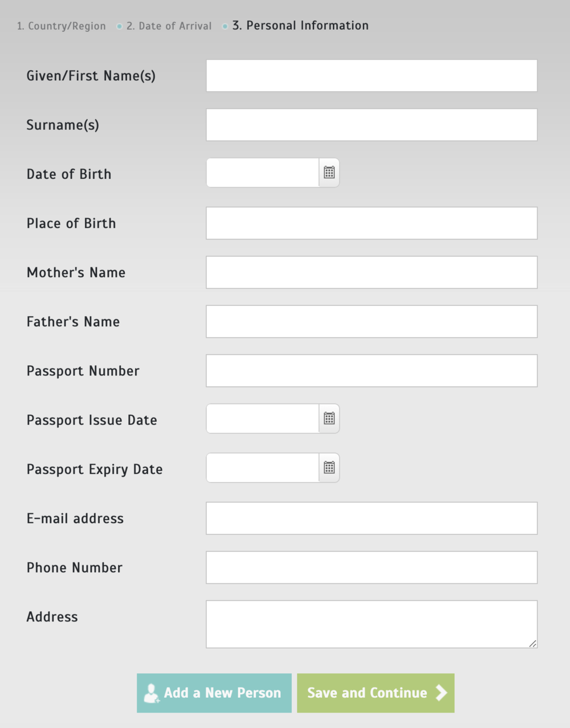Open the Passport Expiry Date calendar picker

(329, 468)
